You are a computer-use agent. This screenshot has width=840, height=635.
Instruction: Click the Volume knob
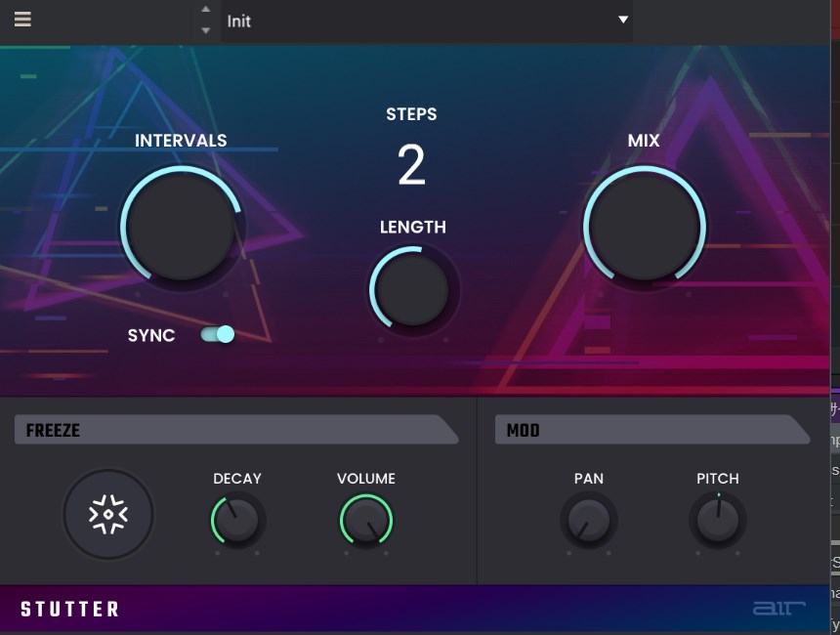[x=366, y=519]
